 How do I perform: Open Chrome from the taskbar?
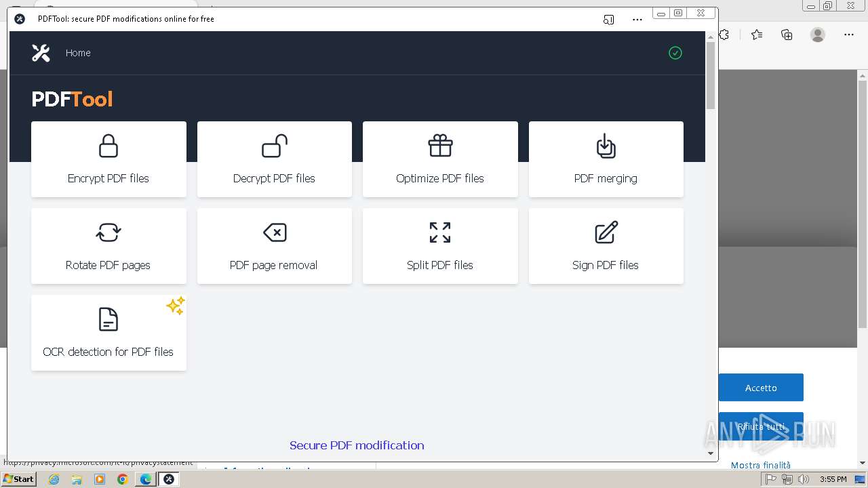point(123,479)
